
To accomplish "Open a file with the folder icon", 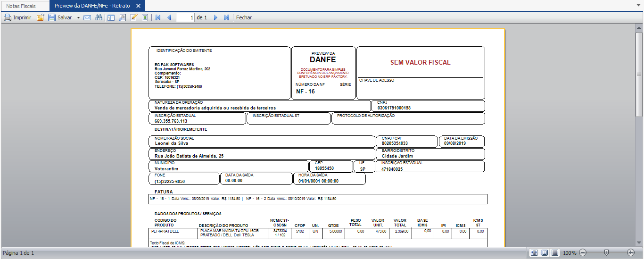I will click(x=41, y=17).
